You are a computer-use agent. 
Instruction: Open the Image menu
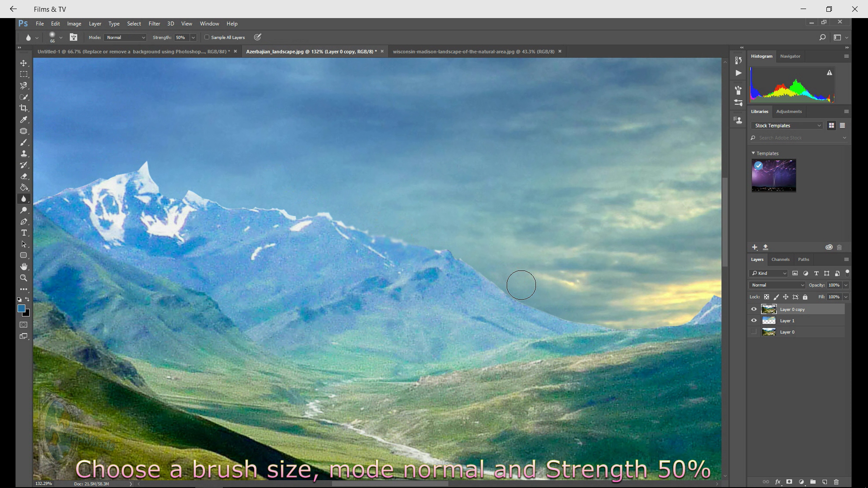74,23
